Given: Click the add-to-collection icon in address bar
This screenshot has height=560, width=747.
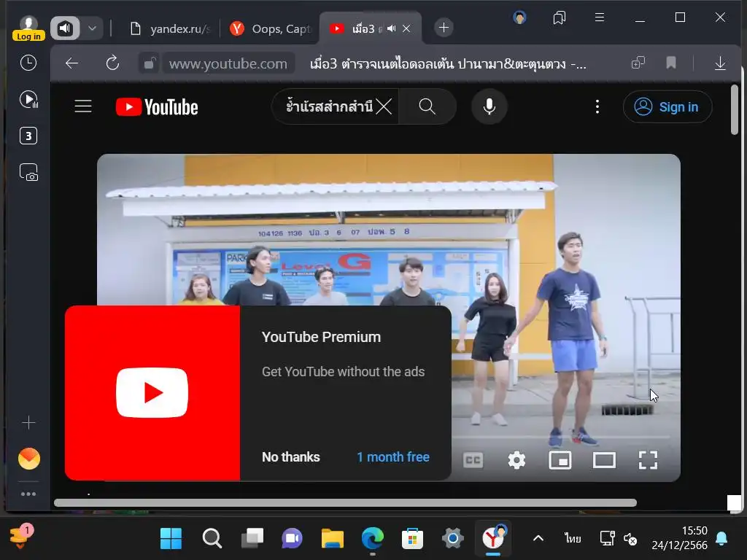Looking at the screenshot, I should coord(638,63).
